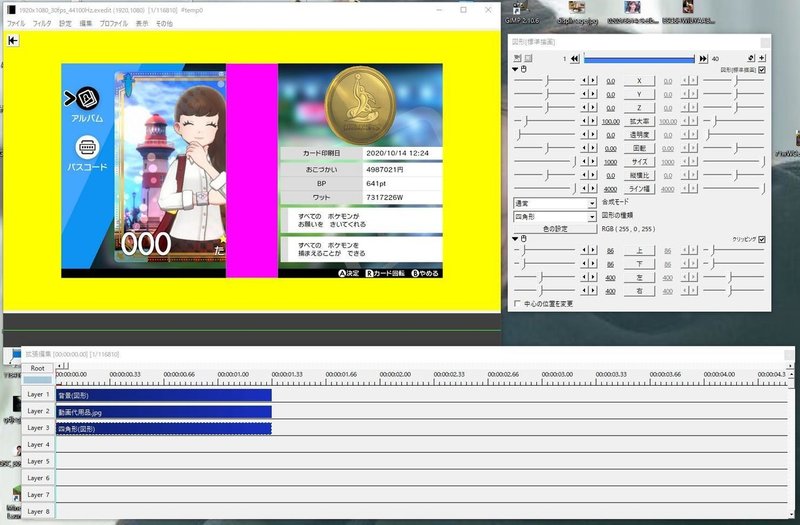This screenshot has width=800, height=525.
Task: Open the 設定 menu
Action: point(65,23)
